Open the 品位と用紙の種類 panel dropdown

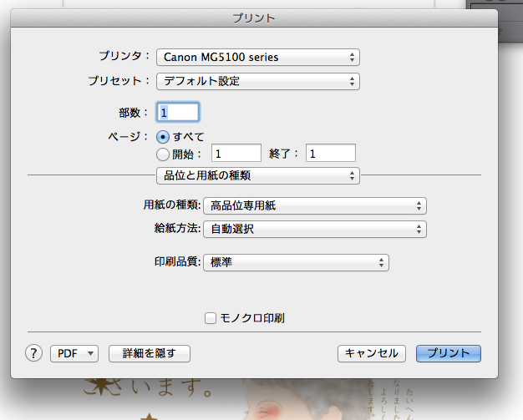click(258, 175)
